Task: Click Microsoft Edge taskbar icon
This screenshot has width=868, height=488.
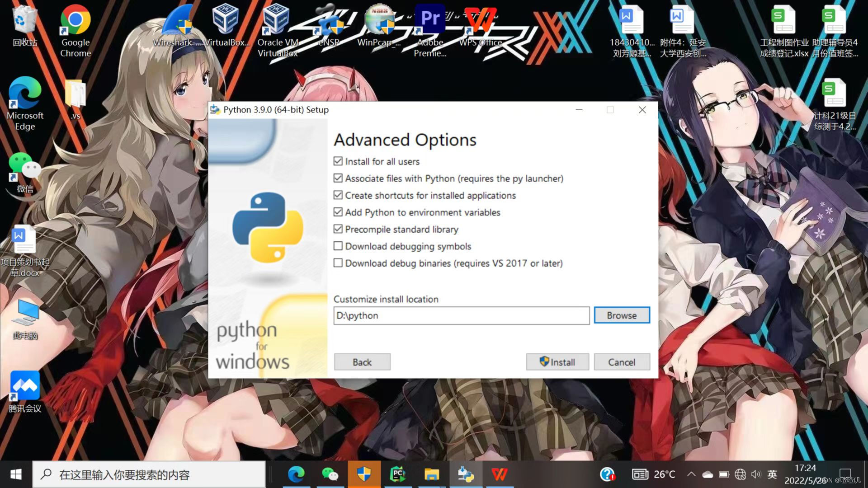Action: (x=296, y=474)
